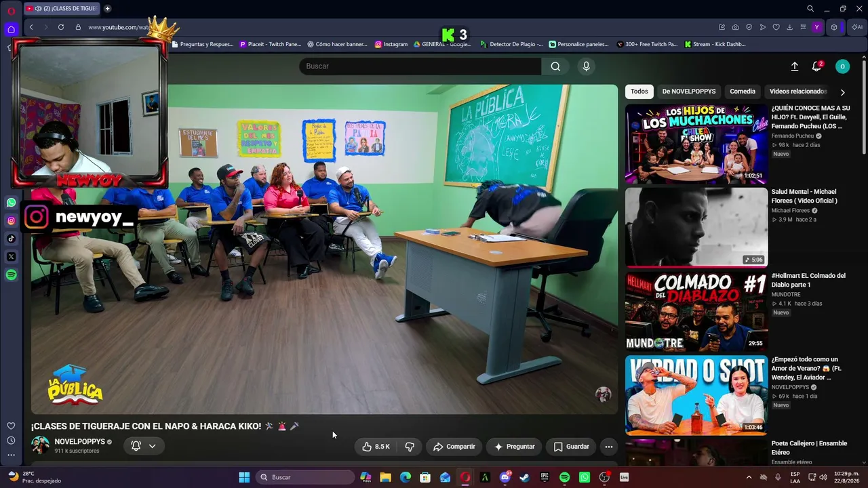Click the YouTube search input field
This screenshot has width=868, height=488.
[420, 66]
